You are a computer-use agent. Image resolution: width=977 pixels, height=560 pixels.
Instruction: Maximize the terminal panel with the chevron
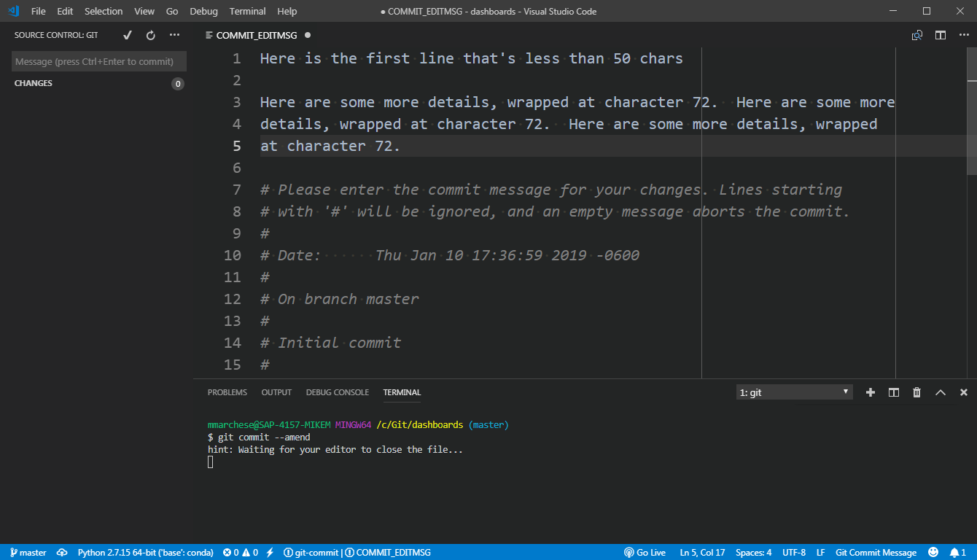tap(940, 392)
